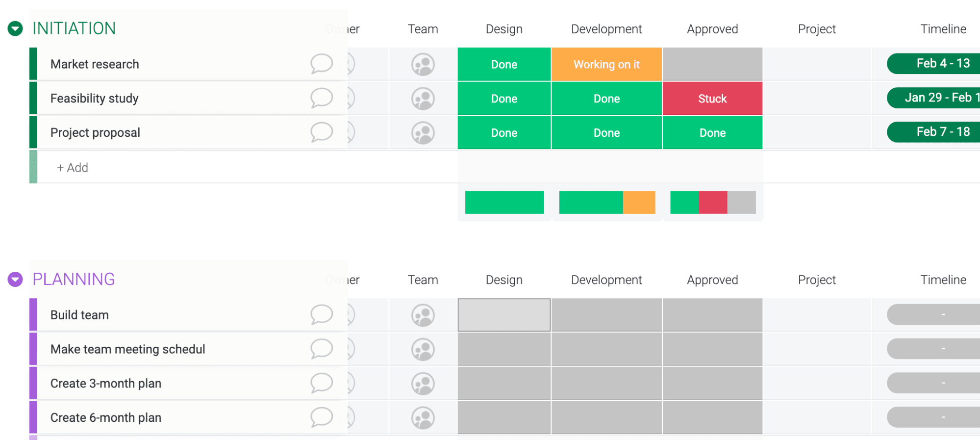
Task: Click the Project column header in PLANNING
Action: click(817, 280)
